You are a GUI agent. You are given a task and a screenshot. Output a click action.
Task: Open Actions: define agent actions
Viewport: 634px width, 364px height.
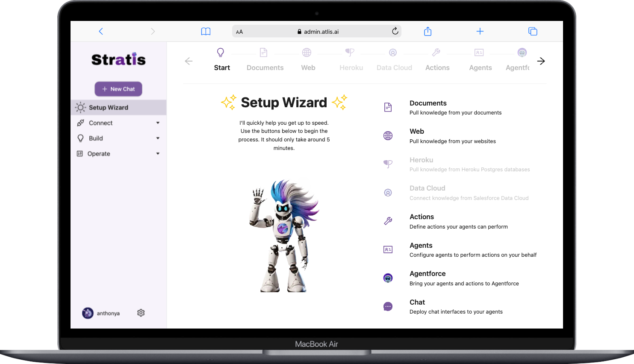(459, 221)
